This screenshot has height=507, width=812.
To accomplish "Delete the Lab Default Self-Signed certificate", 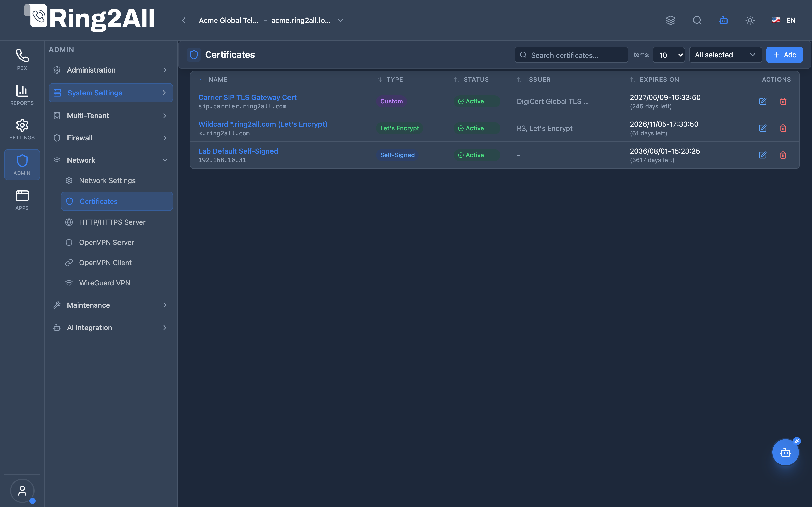I will coord(783,155).
